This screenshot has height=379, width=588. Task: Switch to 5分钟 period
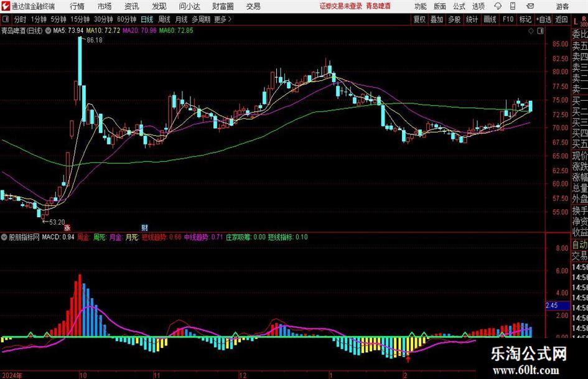pos(58,19)
